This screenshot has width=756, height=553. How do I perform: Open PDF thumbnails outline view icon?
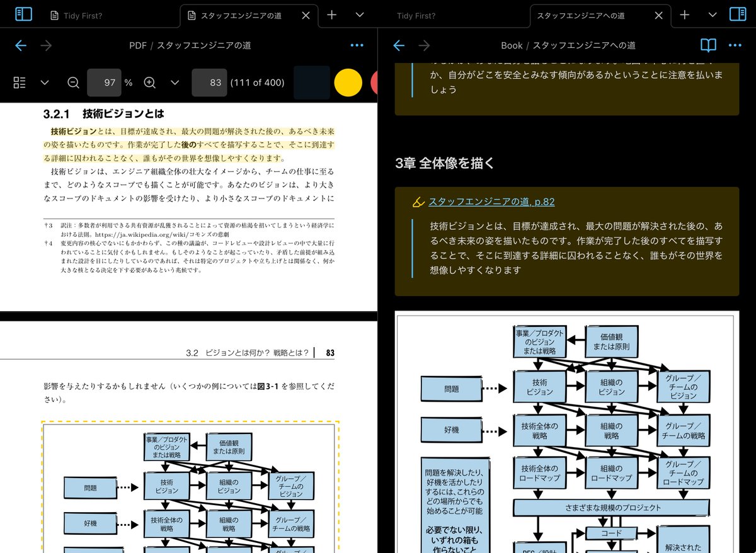coord(20,83)
